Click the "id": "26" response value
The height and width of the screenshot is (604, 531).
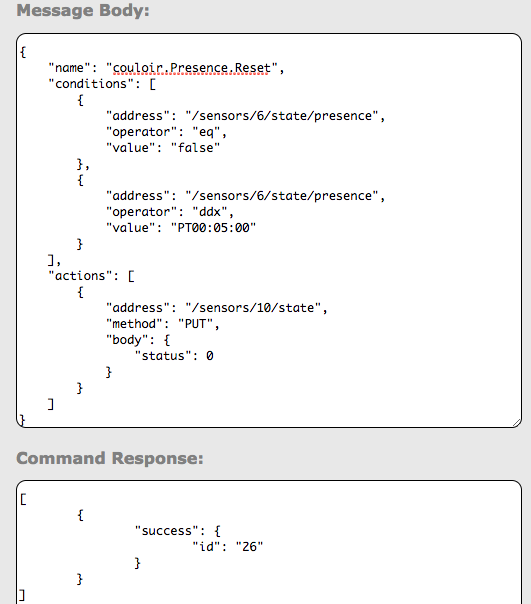tap(228, 547)
